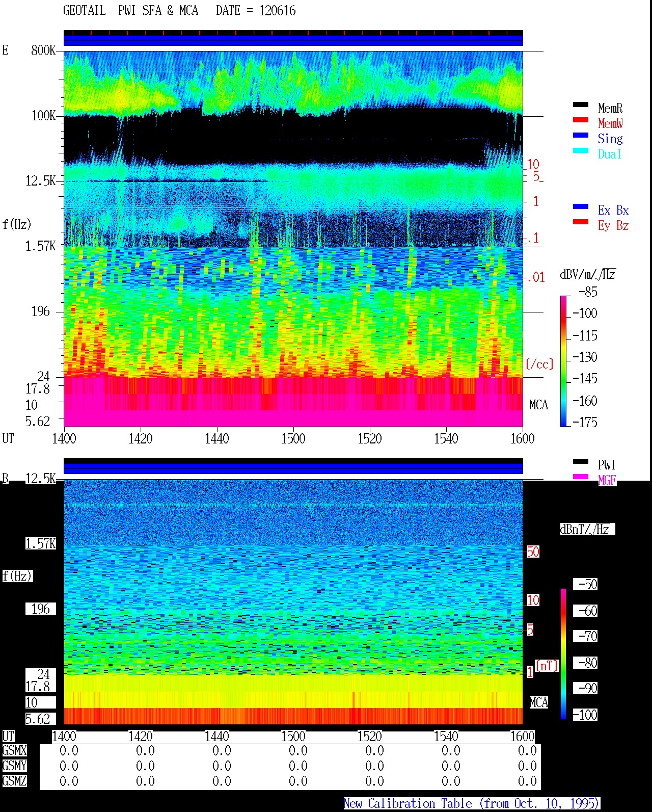Click the MCA label beside E panel
The width and height of the screenshot is (652, 812).
tap(538, 405)
